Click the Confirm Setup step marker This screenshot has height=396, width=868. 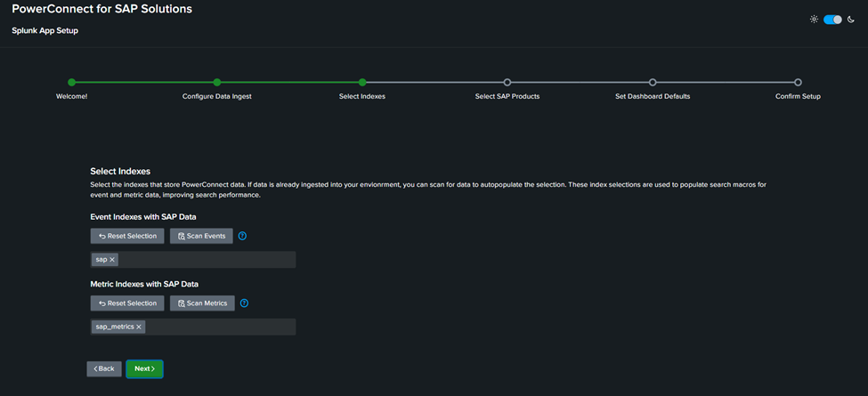tap(798, 83)
